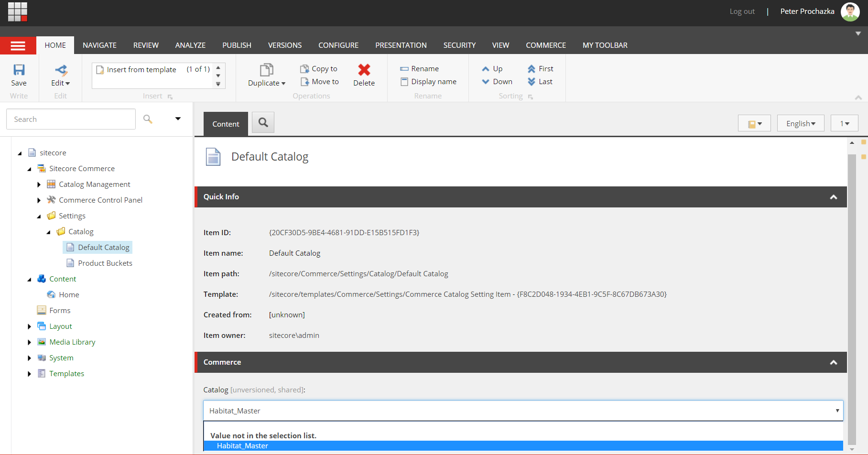Select the System tree item
The height and width of the screenshot is (455, 868).
61,358
